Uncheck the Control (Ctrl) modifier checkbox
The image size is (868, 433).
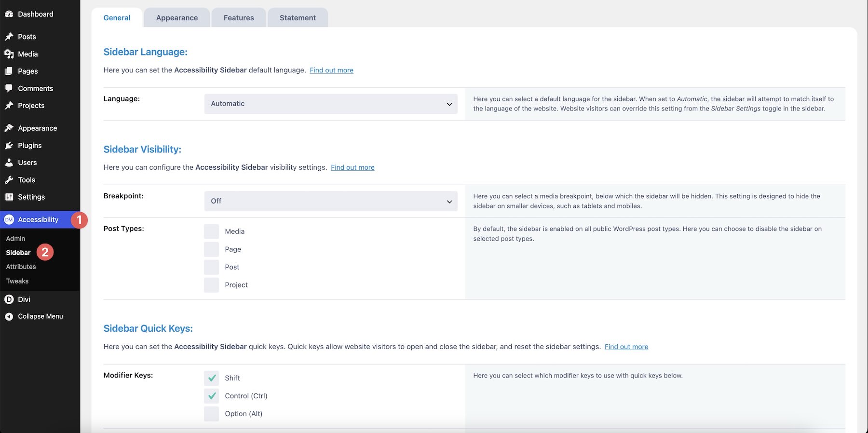(211, 396)
